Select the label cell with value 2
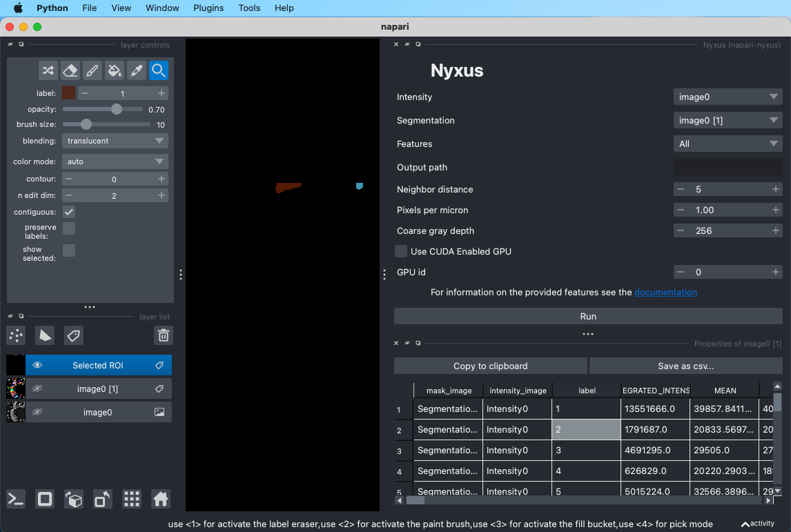The image size is (791, 532). point(586,430)
